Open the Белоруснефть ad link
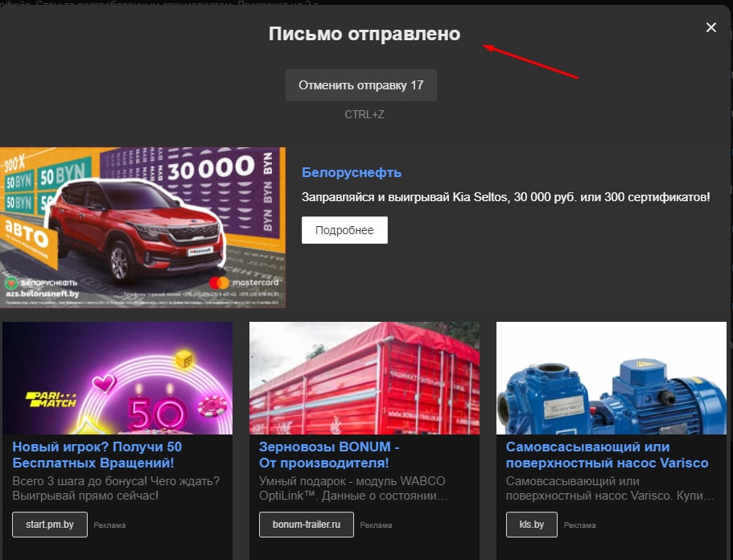733x560 pixels. point(352,172)
